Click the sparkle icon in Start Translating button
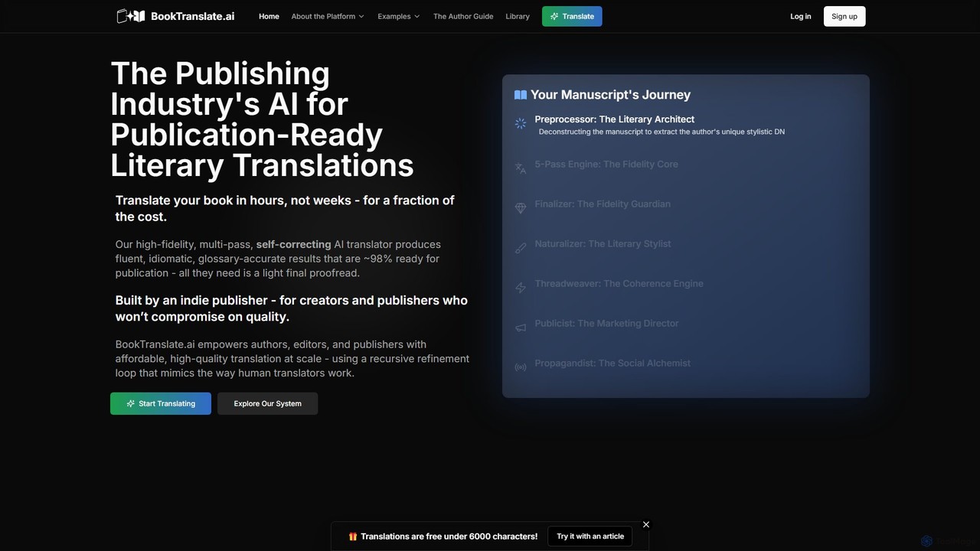 click(x=131, y=403)
